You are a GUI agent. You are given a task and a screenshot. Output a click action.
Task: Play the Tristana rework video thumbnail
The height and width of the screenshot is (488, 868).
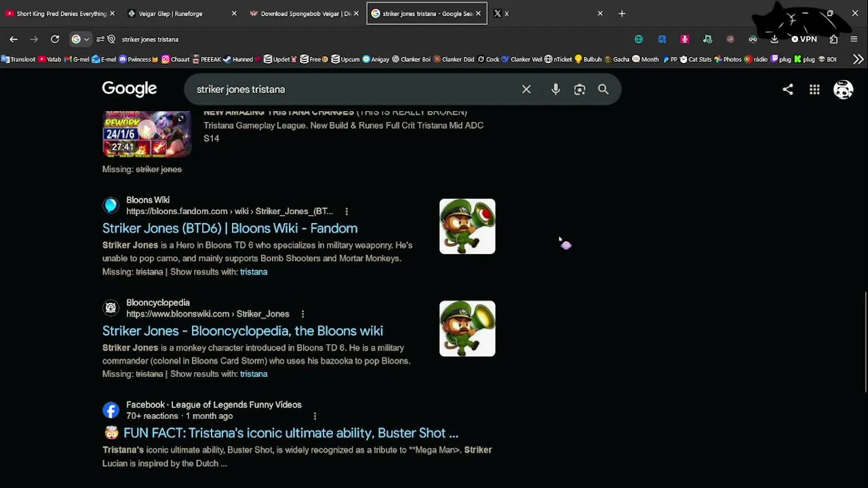pos(147,134)
